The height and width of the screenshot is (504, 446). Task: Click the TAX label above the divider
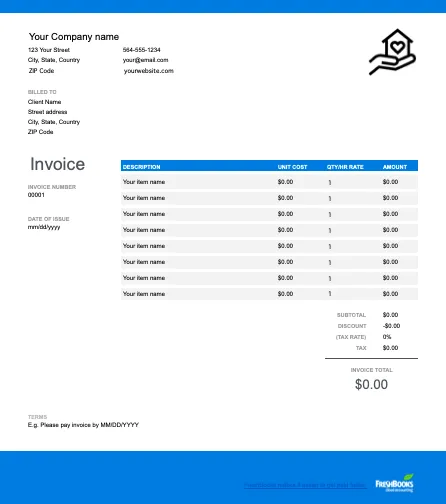pyautogui.click(x=361, y=348)
